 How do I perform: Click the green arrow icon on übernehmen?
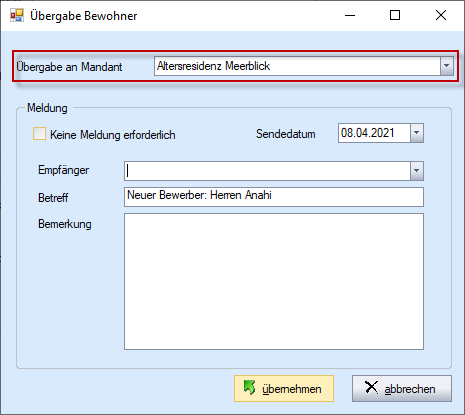point(249,388)
